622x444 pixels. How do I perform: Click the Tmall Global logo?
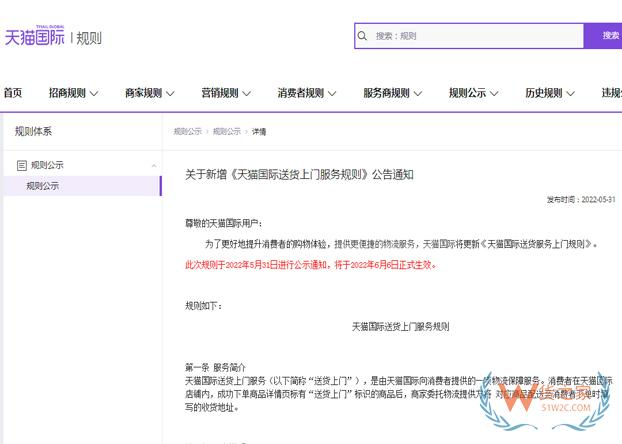(35, 36)
